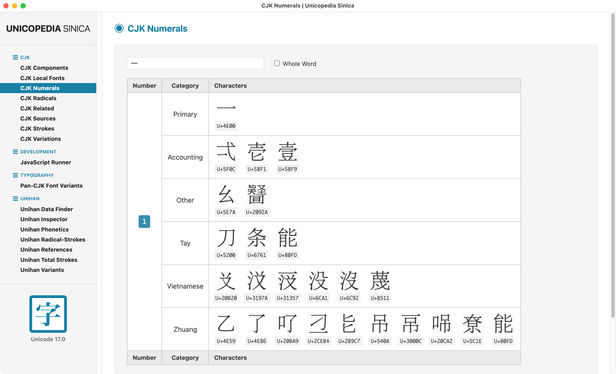Click the U+20B20 code point label
The width and height of the screenshot is (616, 374).
click(x=226, y=298)
